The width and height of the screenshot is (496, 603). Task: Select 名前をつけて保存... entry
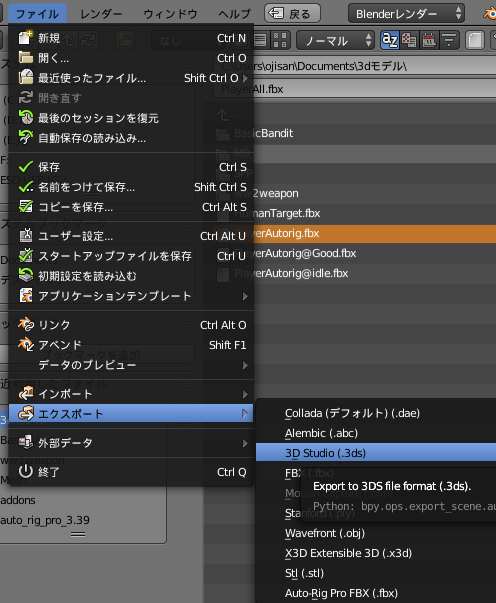(x=131, y=187)
